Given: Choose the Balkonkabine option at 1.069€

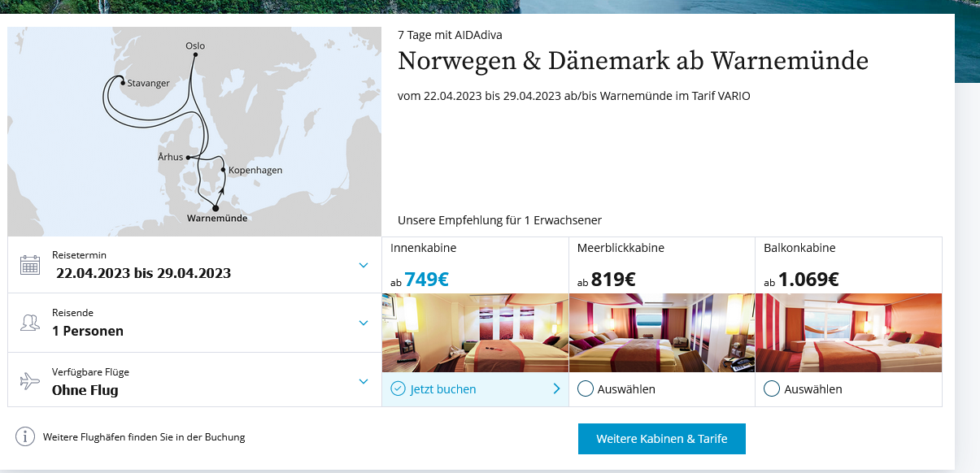Looking at the screenshot, I should pyautogui.click(x=848, y=265).
